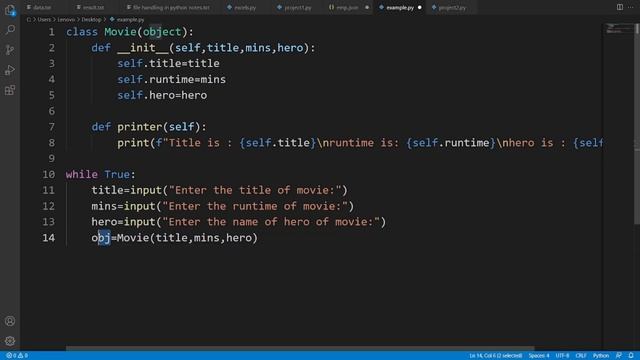The image size is (640, 360).
Task: Click line number 10 in gutter
Action: 49,174
